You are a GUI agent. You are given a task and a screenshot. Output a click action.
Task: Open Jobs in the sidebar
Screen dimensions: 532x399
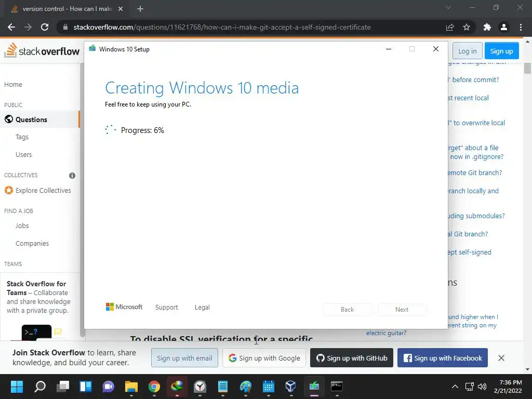click(22, 226)
